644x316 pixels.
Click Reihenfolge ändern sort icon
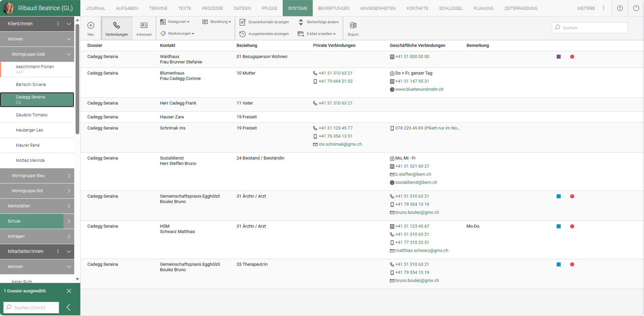(301, 22)
